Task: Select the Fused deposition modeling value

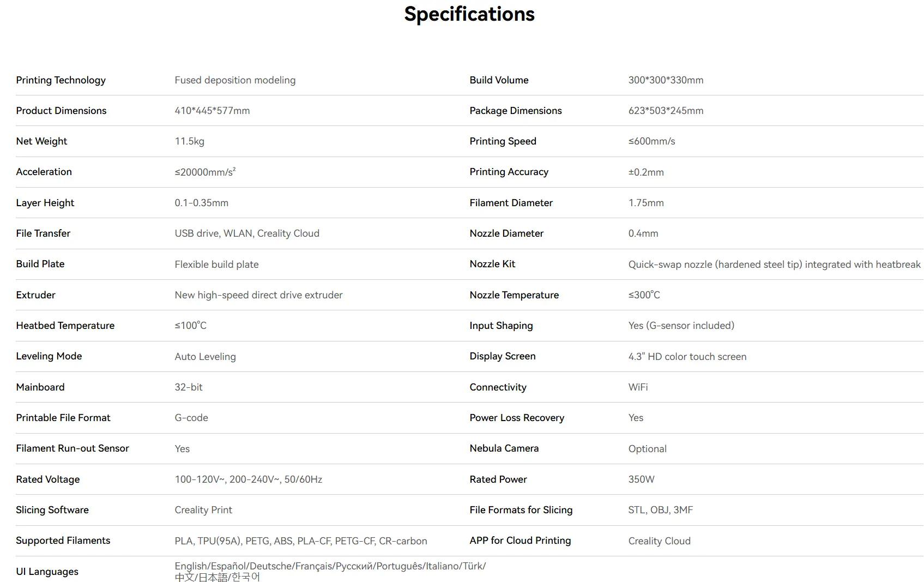Action: pyautogui.click(x=235, y=80)
